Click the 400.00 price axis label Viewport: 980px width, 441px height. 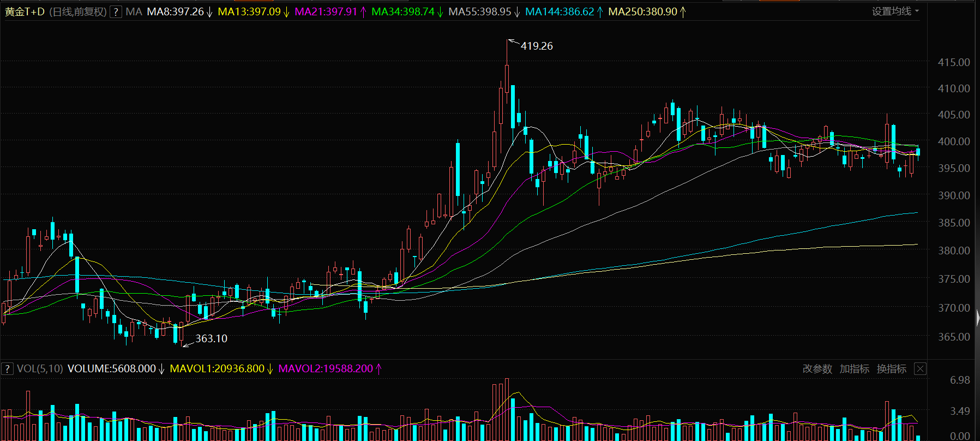tap(954, 141)
